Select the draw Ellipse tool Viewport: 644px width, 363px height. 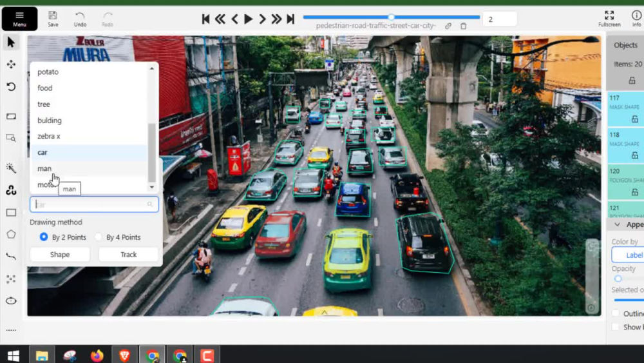click(11, 301)
